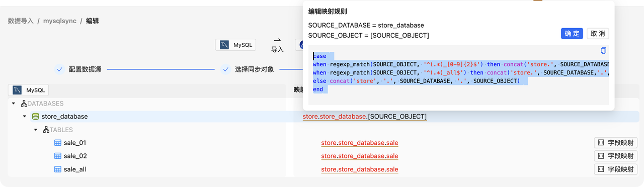
Task: Click the sale_all table icon
Action: point(58,169)
